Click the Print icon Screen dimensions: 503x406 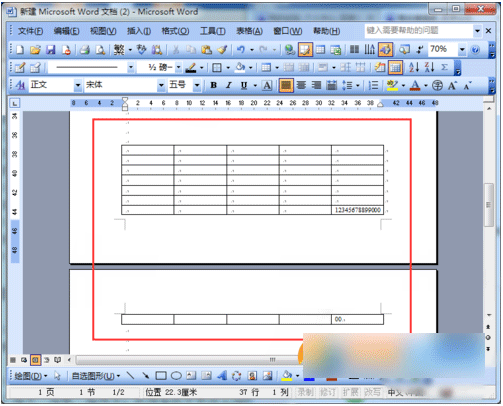85,50
